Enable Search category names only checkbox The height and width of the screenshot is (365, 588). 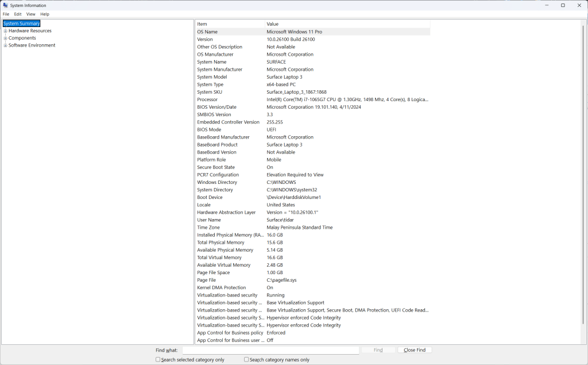pyautogui.click(x=246, y=359)
